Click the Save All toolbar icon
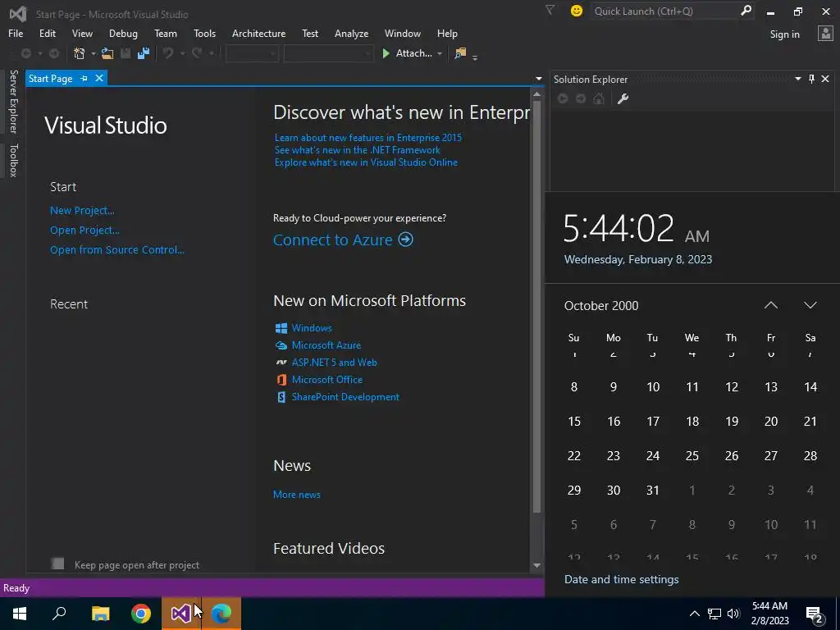Image resolution: width=840 pixels, height=630 pixels. (x=143, y=53)
